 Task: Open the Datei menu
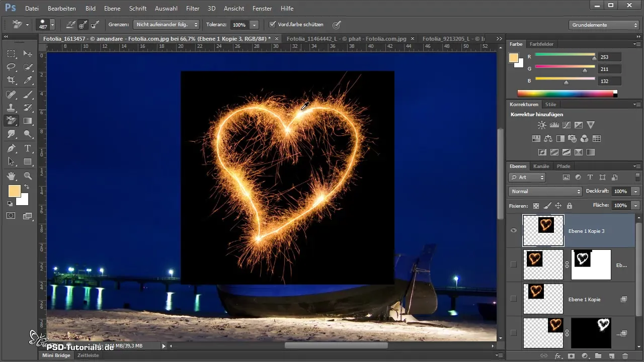pos(32,9)
